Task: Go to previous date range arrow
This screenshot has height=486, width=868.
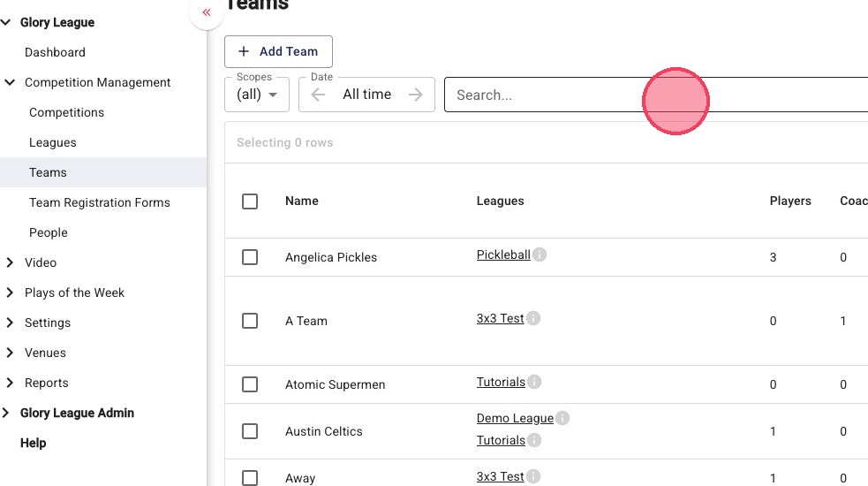Action: pyautogui.click(x=319, y=95)
